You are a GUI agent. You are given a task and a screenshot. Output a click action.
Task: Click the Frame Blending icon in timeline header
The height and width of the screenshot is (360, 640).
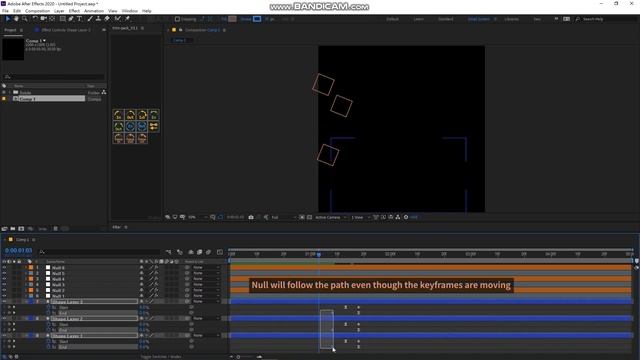200,252
